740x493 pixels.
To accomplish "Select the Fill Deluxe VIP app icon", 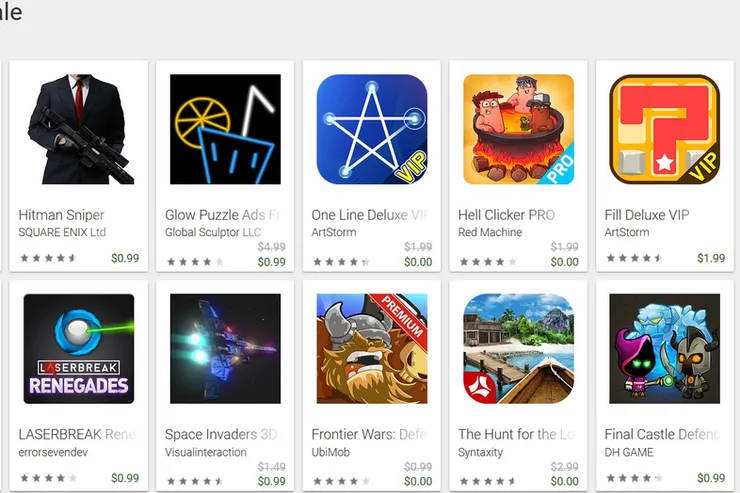I will (x=664, y=129).
